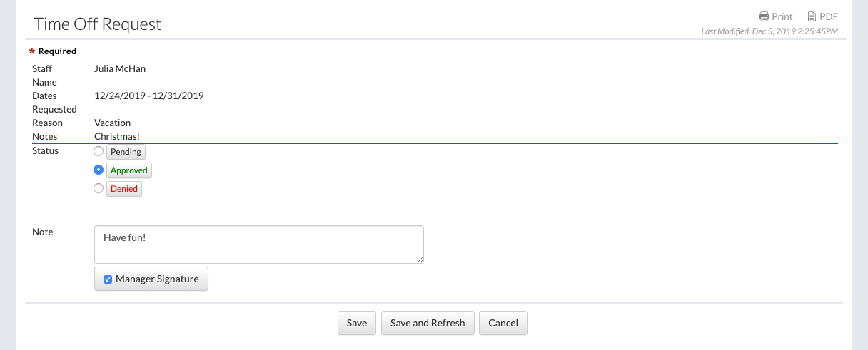Select the Denied status radio button

(99, 188)
